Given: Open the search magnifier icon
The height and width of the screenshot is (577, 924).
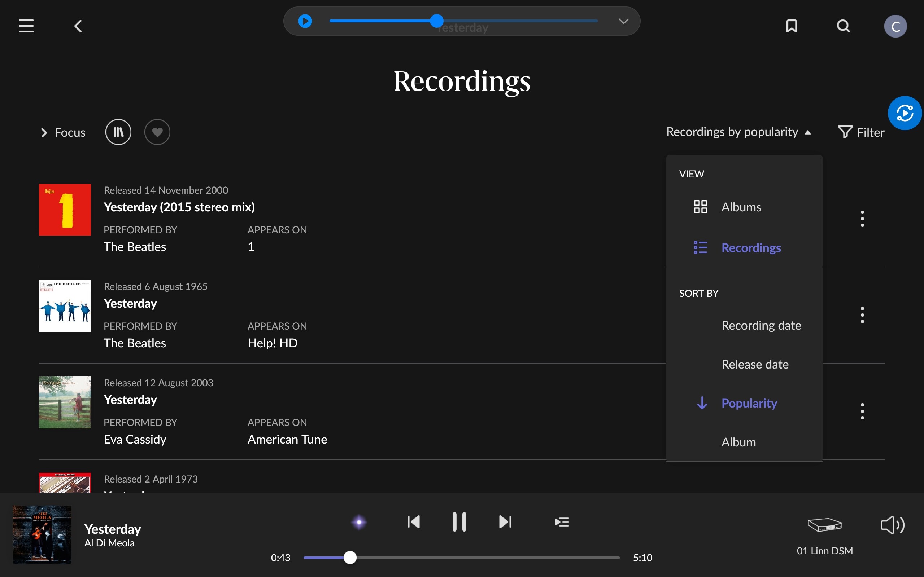Looking at the screenshot, I should [843, 26].
